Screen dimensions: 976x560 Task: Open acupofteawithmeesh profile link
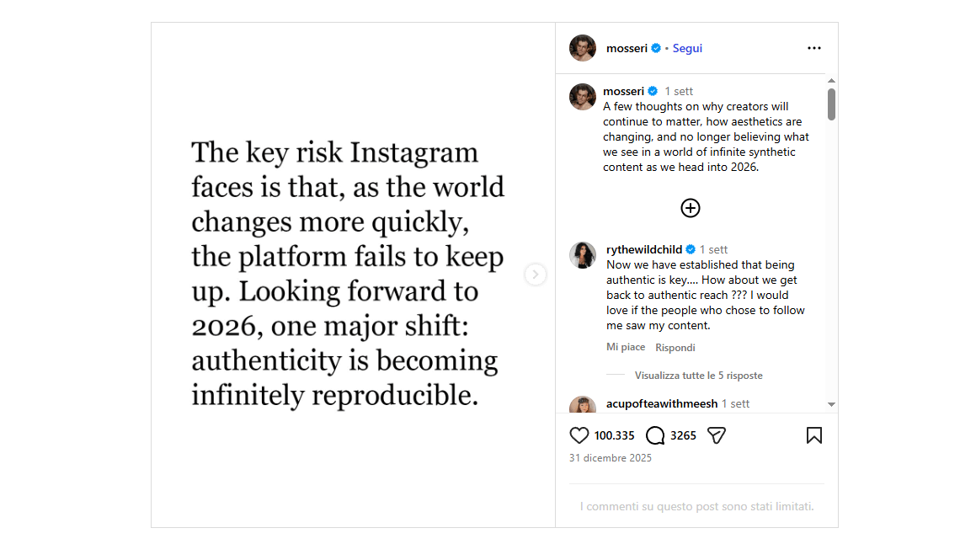click(662, 403)
